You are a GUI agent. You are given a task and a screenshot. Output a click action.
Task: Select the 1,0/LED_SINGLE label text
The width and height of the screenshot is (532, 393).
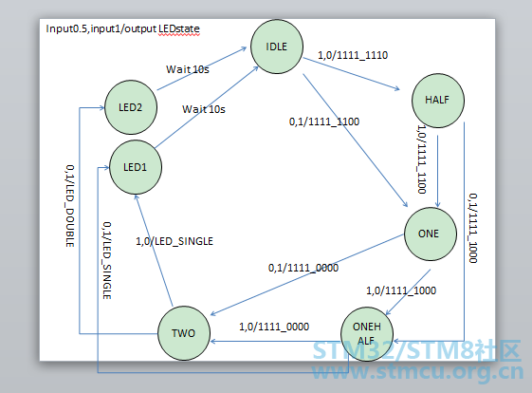174,241
